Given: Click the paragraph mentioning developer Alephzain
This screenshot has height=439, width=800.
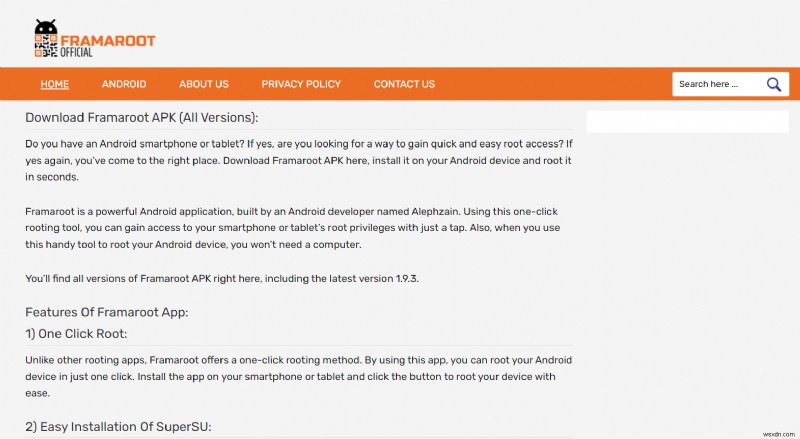Looking at the screenshot, I should 298,228.
